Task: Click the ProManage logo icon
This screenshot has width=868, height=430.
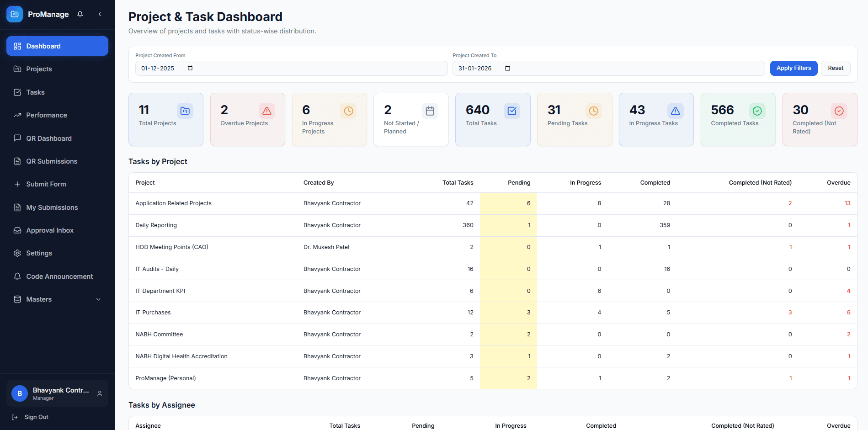Action: [x=15, y=14]
